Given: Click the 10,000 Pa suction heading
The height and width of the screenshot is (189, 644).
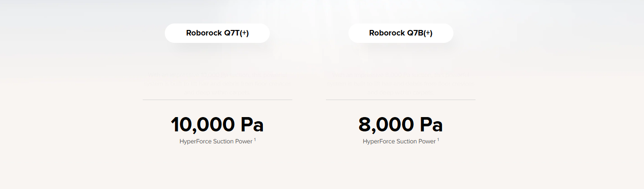Looking at the screenshot, I should click(217, 125).
